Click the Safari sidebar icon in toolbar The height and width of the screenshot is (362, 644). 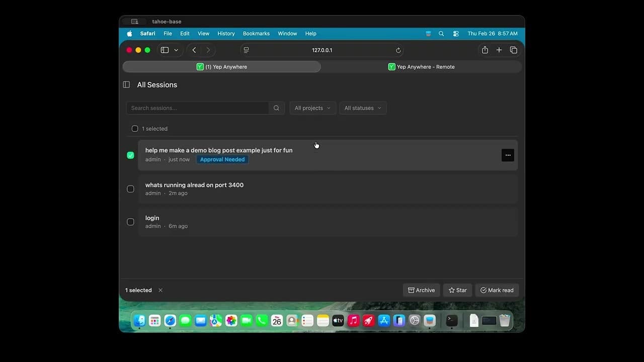164,50
